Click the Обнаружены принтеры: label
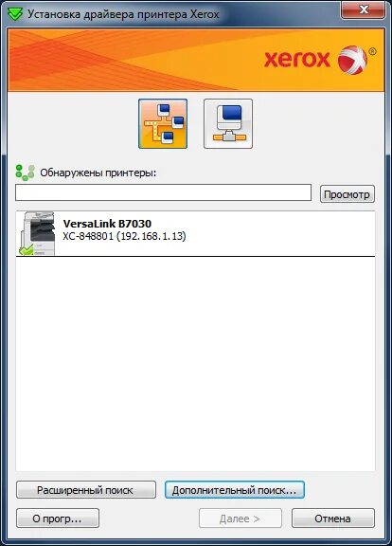This screenshot has height=546, width=392. [98, 173]
